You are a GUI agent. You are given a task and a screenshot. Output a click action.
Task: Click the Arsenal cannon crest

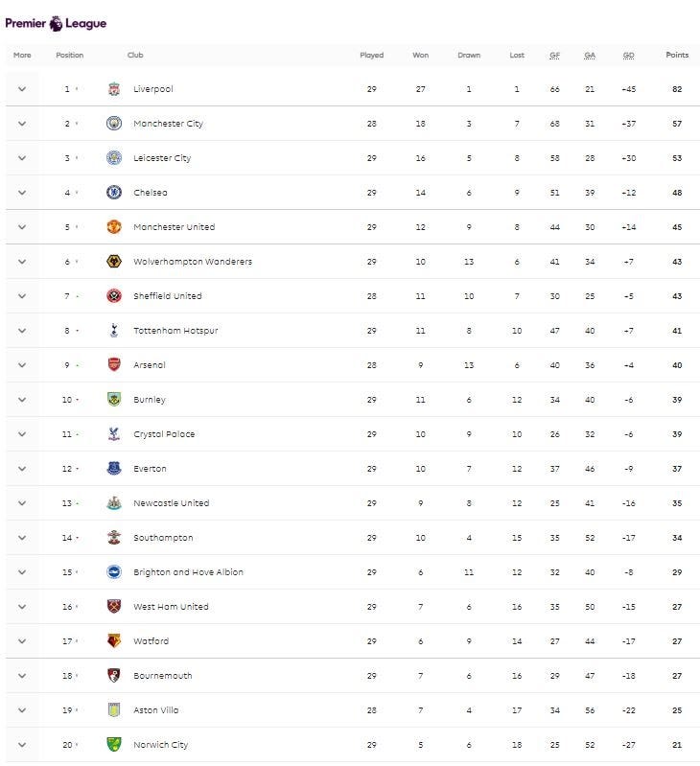pyautogui.click(x=114, y=365)
